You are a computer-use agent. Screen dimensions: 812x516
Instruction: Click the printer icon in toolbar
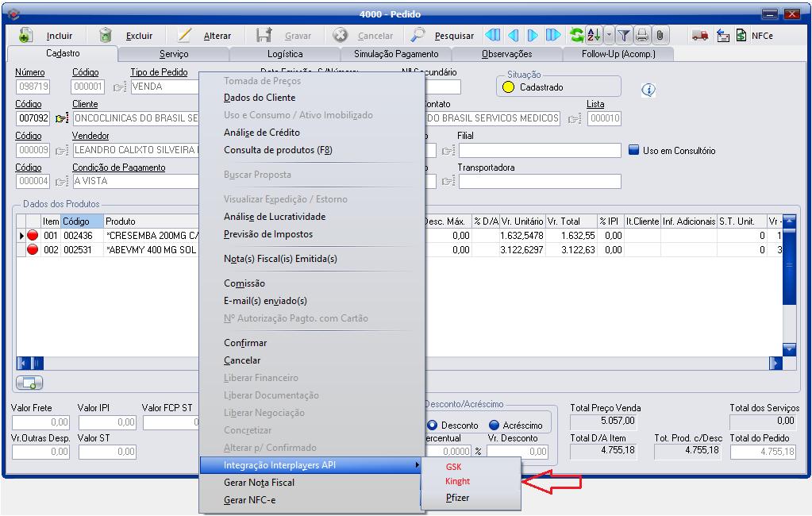point(641,35)
